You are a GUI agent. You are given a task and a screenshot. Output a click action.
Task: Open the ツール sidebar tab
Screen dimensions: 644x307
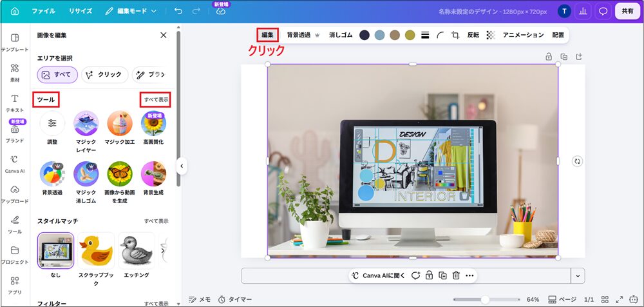click(x=15, y=224)
